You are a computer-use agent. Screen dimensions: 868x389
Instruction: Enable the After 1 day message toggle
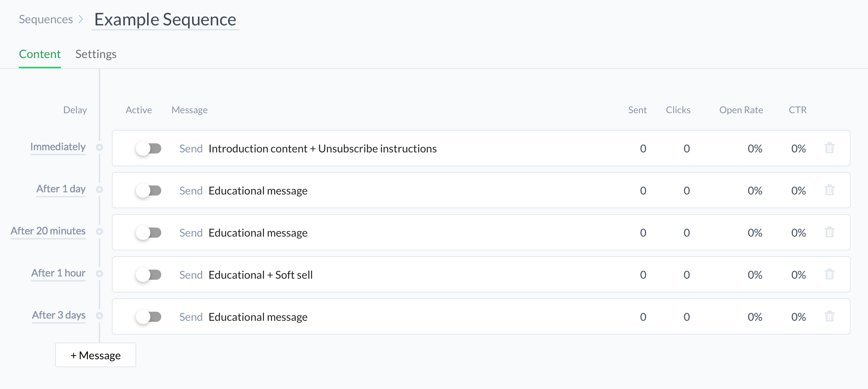pos(149,191)
